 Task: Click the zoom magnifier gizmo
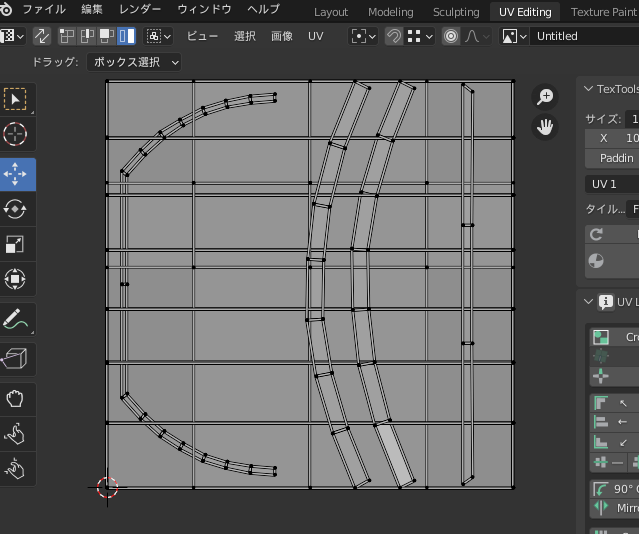pos(545,97)
